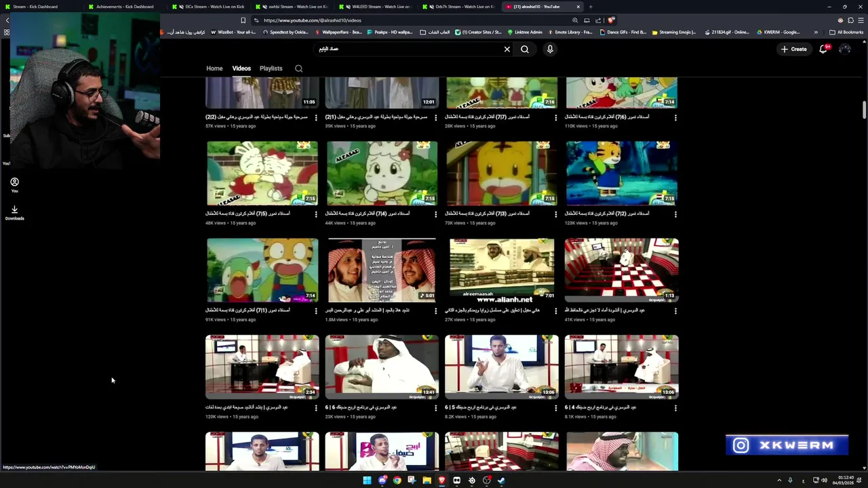This screenshot has width=868, height=488.
Task: Select the channel Videos tab
Action: [241, 68]
